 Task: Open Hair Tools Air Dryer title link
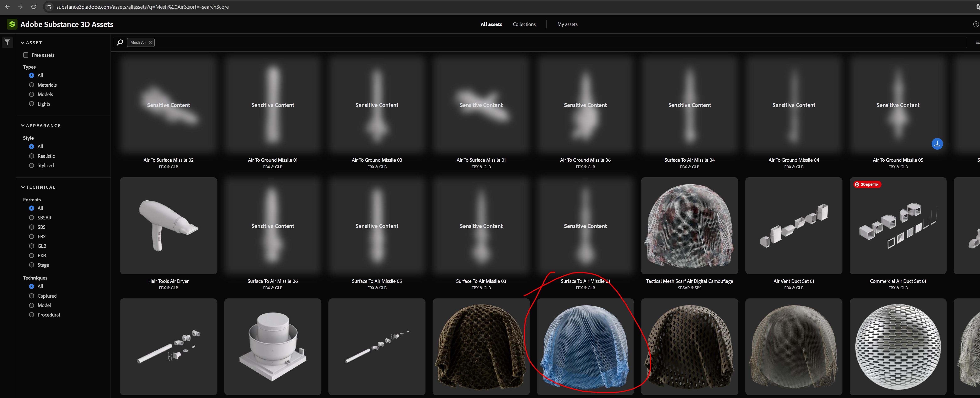pos(168,281)
